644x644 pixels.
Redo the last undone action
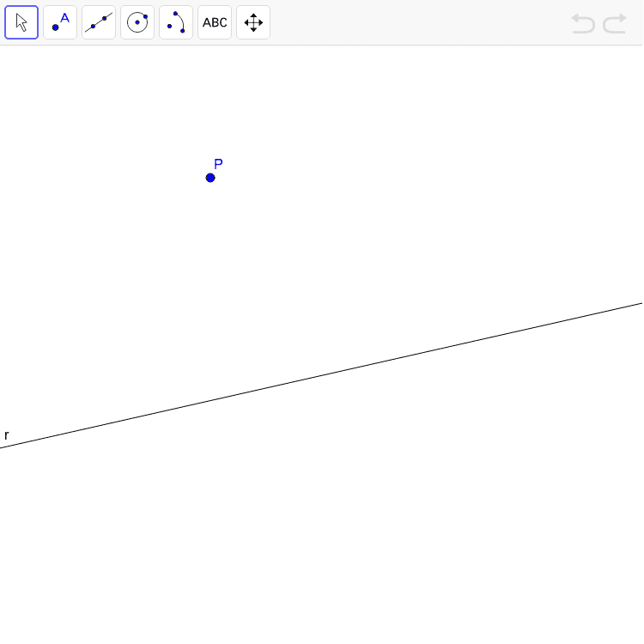615,23
